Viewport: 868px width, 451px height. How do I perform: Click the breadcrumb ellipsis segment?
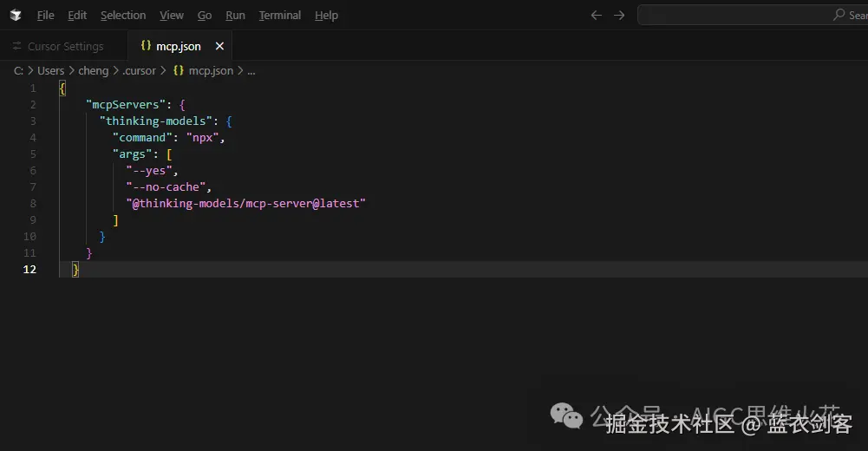point(251,71)
